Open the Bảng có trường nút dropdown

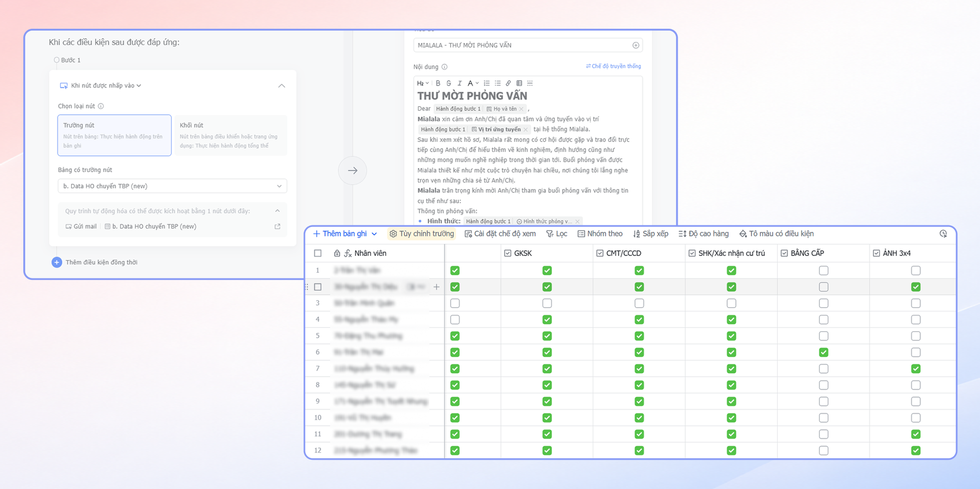(173, 186)
